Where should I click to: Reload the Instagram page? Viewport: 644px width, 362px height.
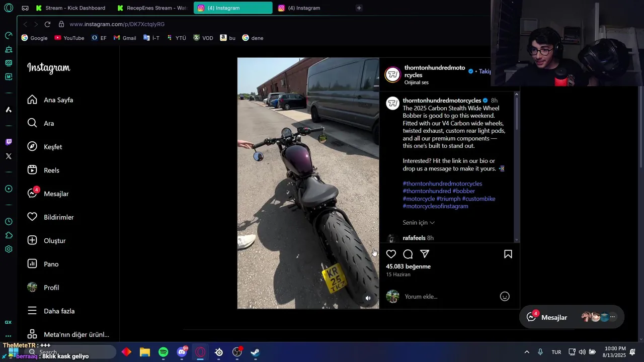pyautogui.click(x=47, y=24)
